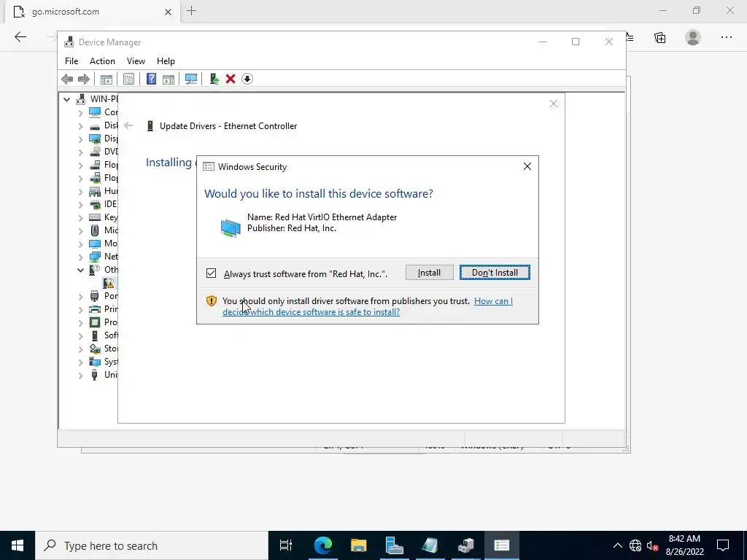Click the blue Help question-mark toolbar icon
The image size is (747, 560).
click(x=151, y=79)
